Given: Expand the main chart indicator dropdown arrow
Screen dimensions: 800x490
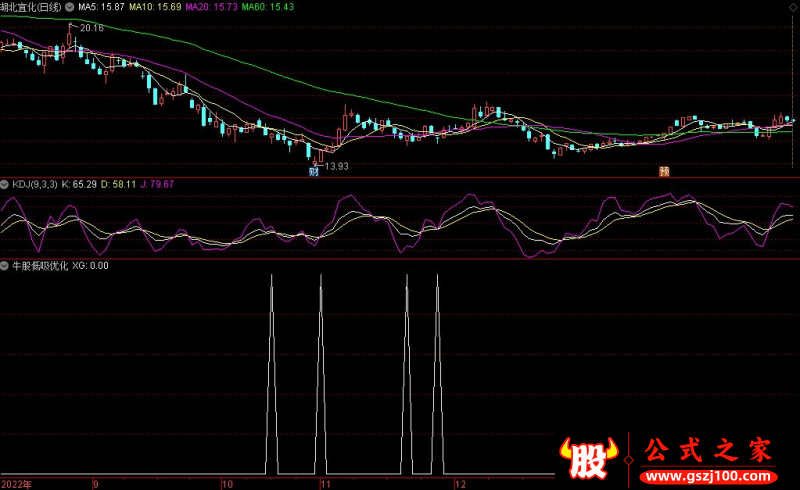Looking at the screenshot, I should click(x=69, y=6).
